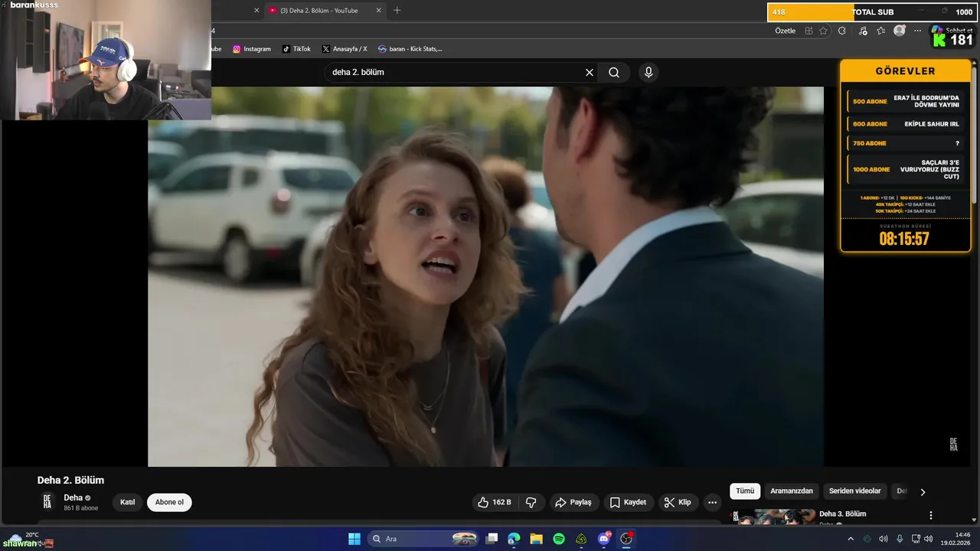980x551 pixels.
Task: Dislike the video with thumbs-down icon
Action: point(531,502)
